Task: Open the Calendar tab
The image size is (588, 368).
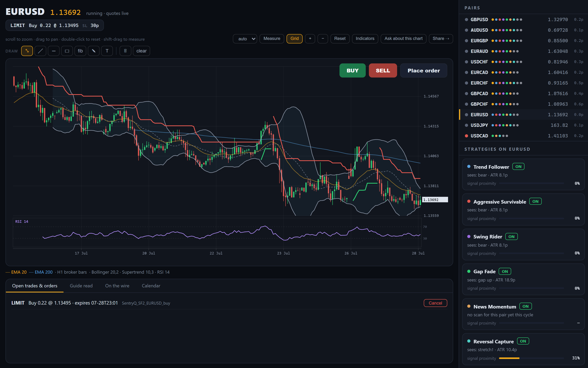Action: [x=151, y=286]
